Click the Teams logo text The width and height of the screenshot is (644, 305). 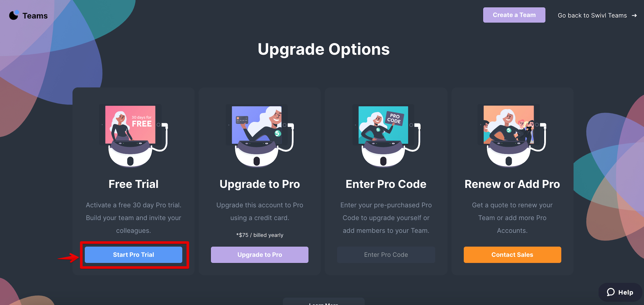(35, 16)
